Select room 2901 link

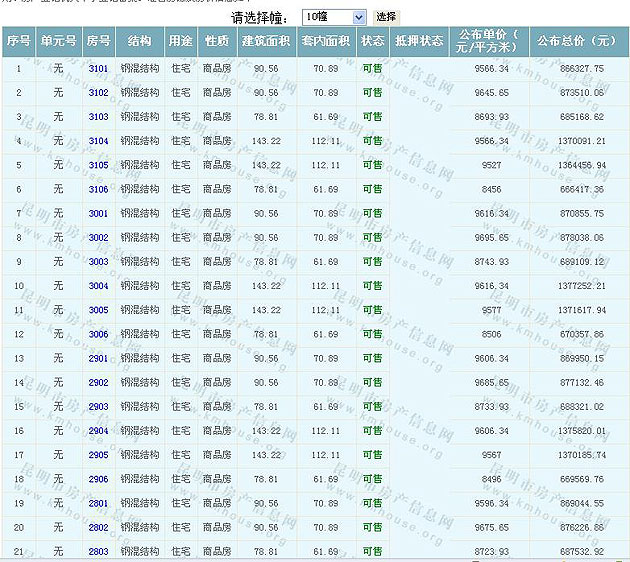98,358
